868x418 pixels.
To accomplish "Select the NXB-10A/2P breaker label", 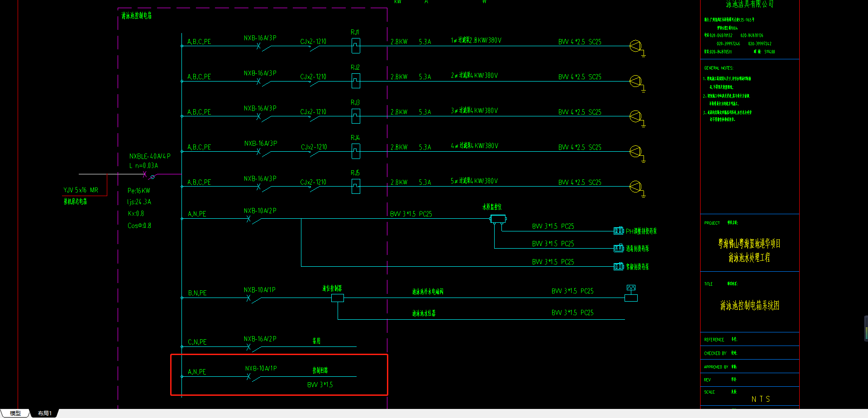I will [260, 211].
